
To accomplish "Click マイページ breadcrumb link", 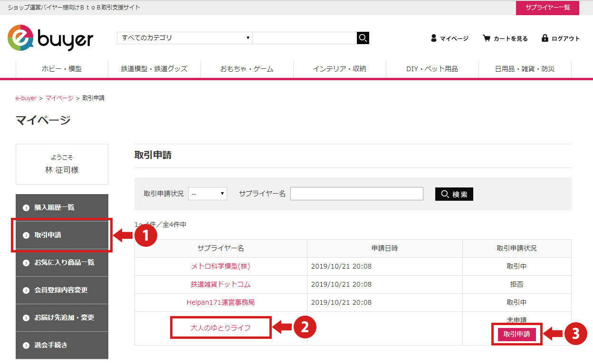I will coord(59,98).
